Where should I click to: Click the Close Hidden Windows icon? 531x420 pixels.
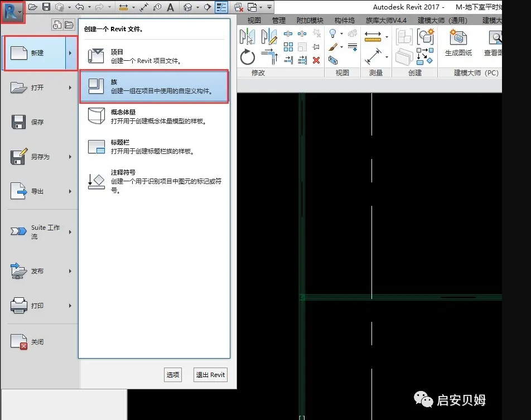(239, 7)
